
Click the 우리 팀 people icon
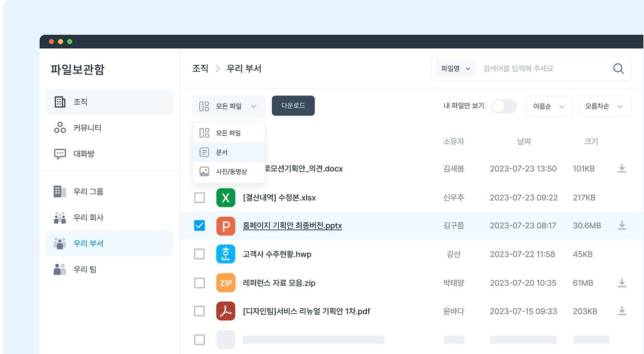60,270
